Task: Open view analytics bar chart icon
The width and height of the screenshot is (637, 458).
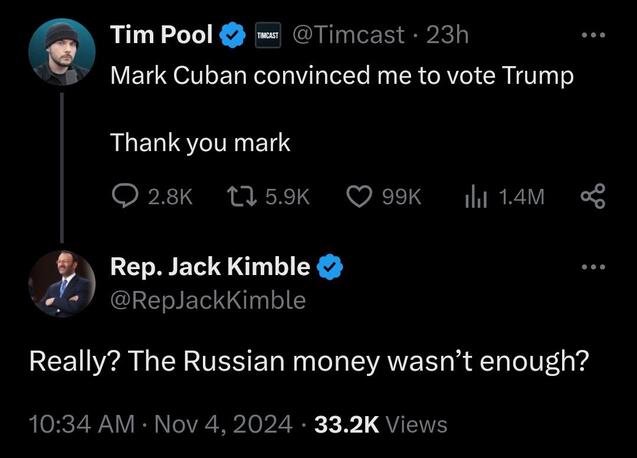Action: [x=475, y=197]
